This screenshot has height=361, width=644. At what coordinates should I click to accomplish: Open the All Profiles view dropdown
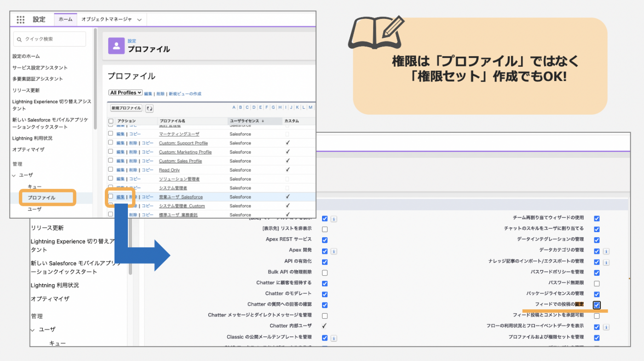pos(126,93)
